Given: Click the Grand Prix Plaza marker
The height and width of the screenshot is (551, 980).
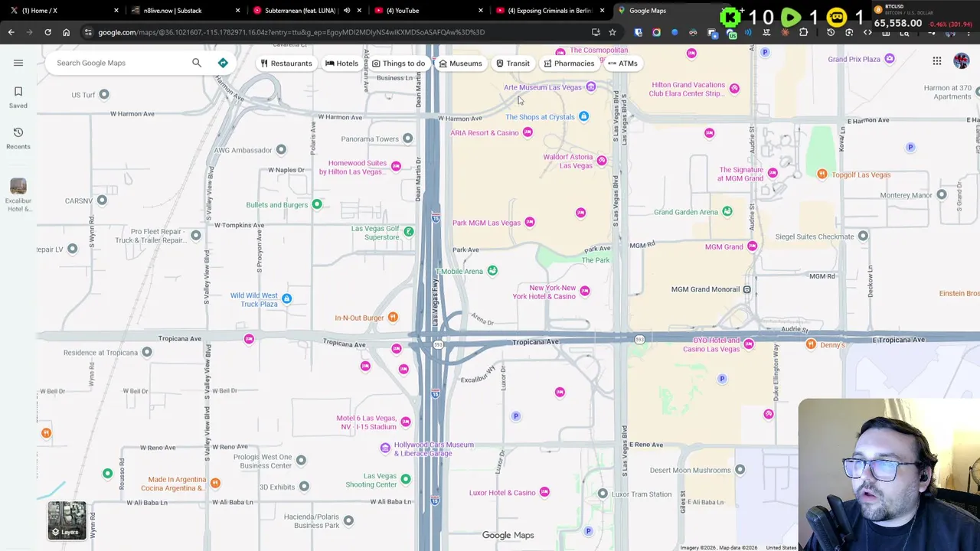Looking at the screenshot, I should [890, 59].
